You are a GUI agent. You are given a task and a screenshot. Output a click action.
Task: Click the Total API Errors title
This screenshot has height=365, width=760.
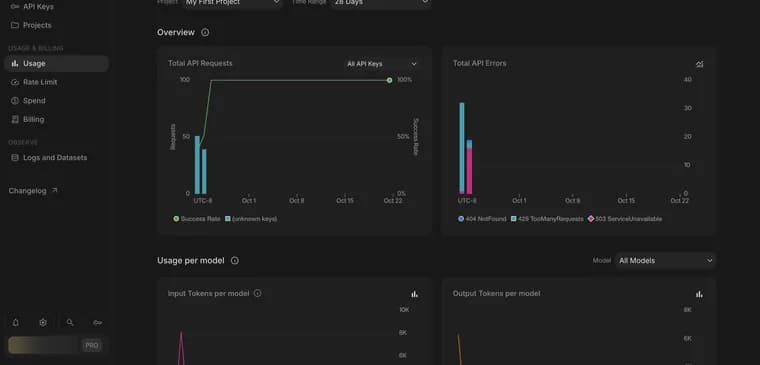pyautogui.click(x=479, y=63)
